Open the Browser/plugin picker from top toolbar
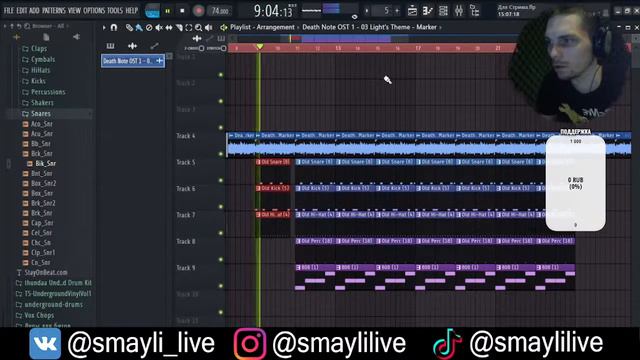This screenshot has height=360, width=640. coord(475,11)
